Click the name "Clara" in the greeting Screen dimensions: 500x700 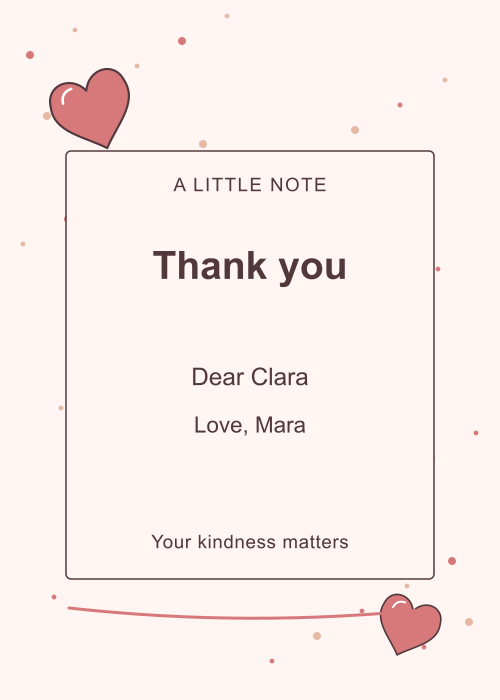(x=279, y=377)
